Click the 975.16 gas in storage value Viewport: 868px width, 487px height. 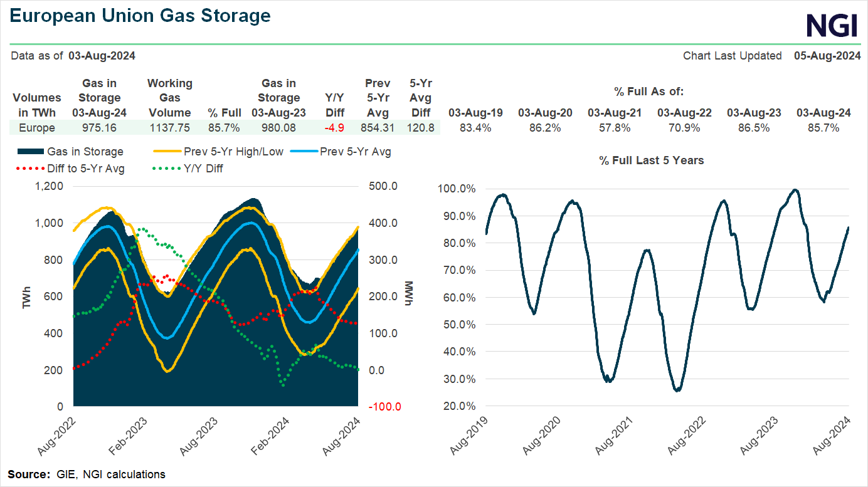click(x=99, y=128)
